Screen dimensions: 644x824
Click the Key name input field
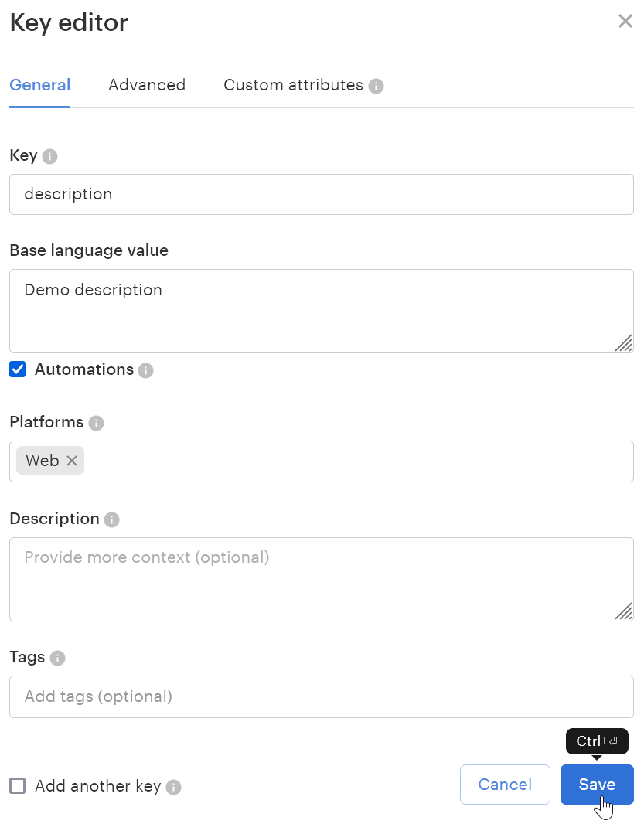(x=322, y=194)
